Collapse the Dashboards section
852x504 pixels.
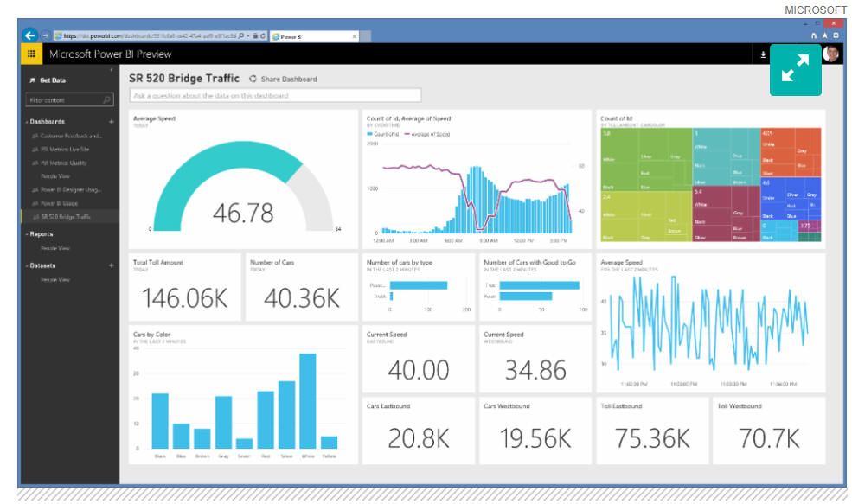point(27,122)
